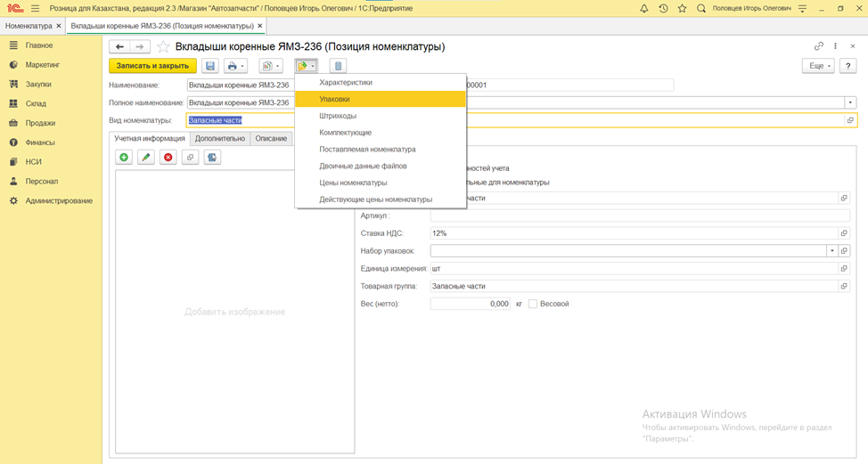Screen dimensions: 868x464
Task: Open Товарная группа linked item icon
Action: point(844,287)
